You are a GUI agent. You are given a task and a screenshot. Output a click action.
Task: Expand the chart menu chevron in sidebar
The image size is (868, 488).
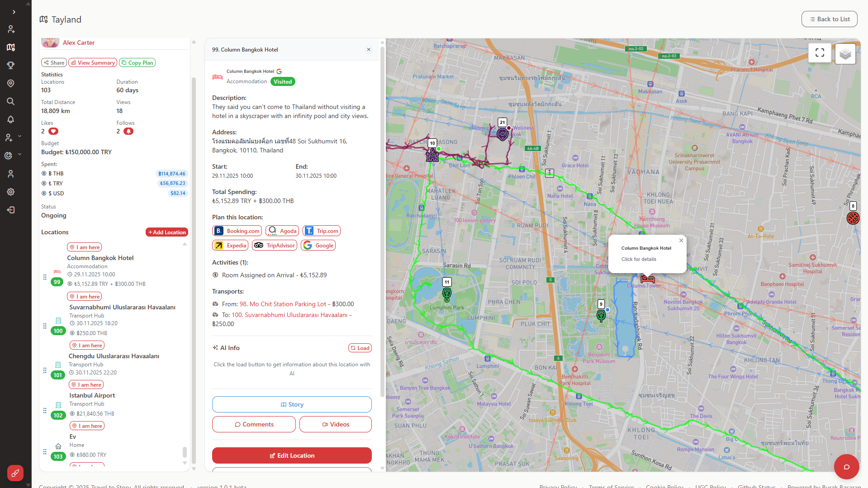pyautogui.click(x=20, y=155)
